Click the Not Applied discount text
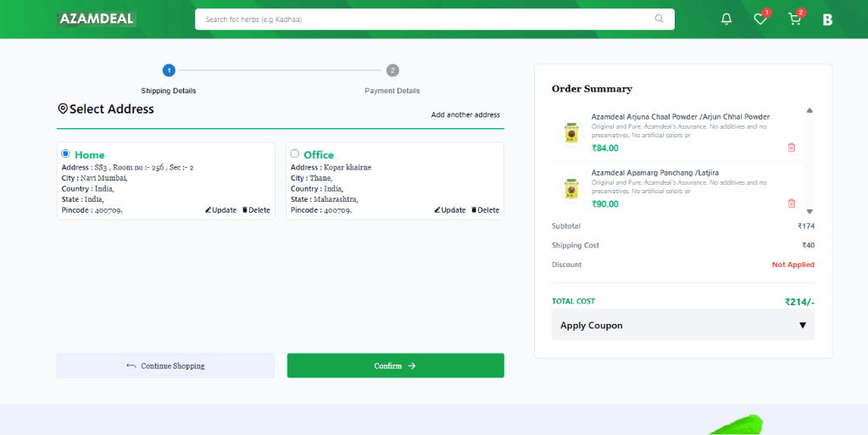 pos(793,265)
